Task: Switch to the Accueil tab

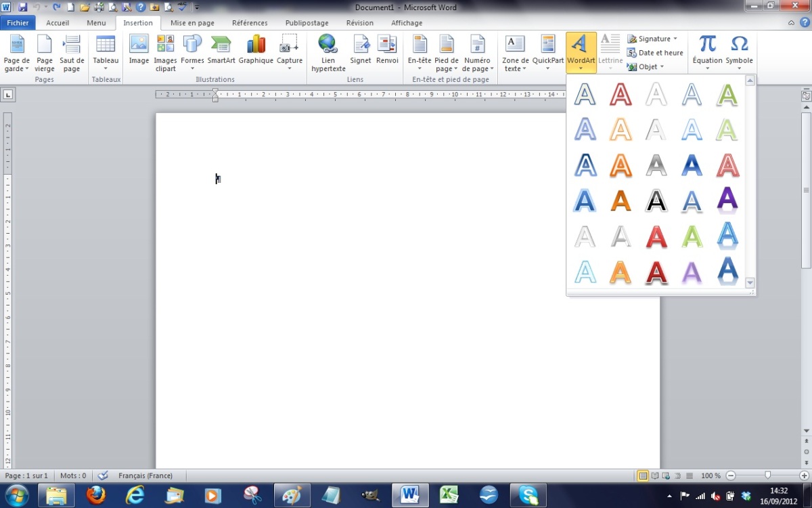Action: (x=58, y=23)
